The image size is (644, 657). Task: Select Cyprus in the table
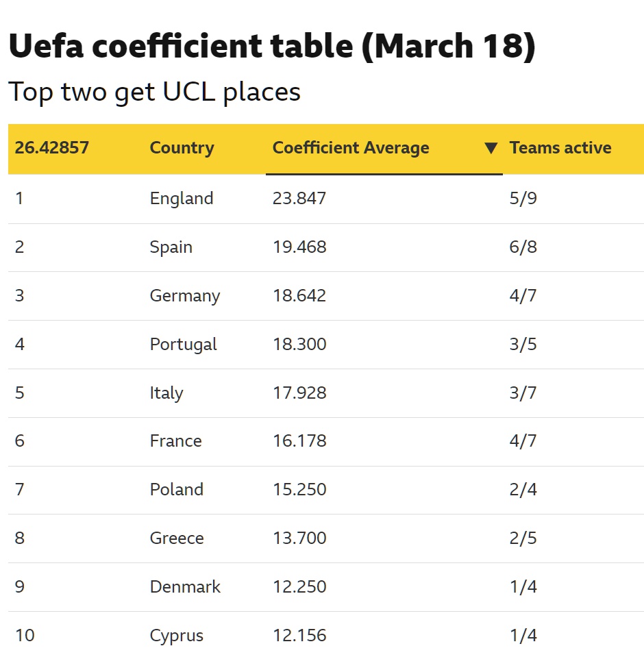click(x=177, y=636)
